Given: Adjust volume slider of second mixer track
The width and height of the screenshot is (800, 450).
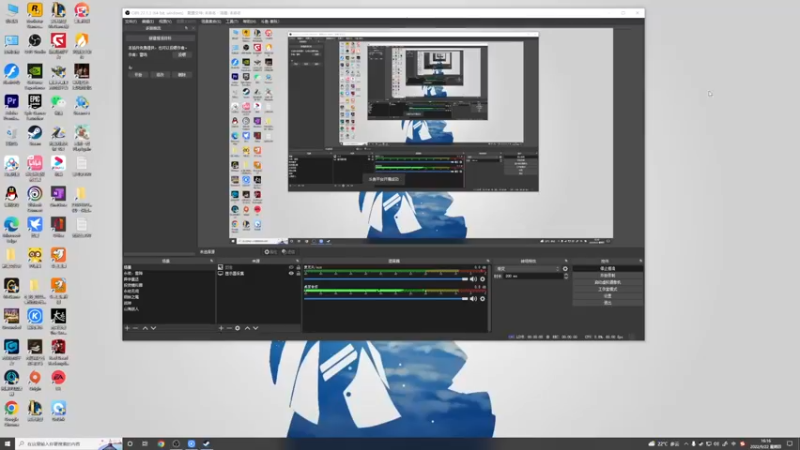Looking at the screenshot, I should click(x=386, y=298).
